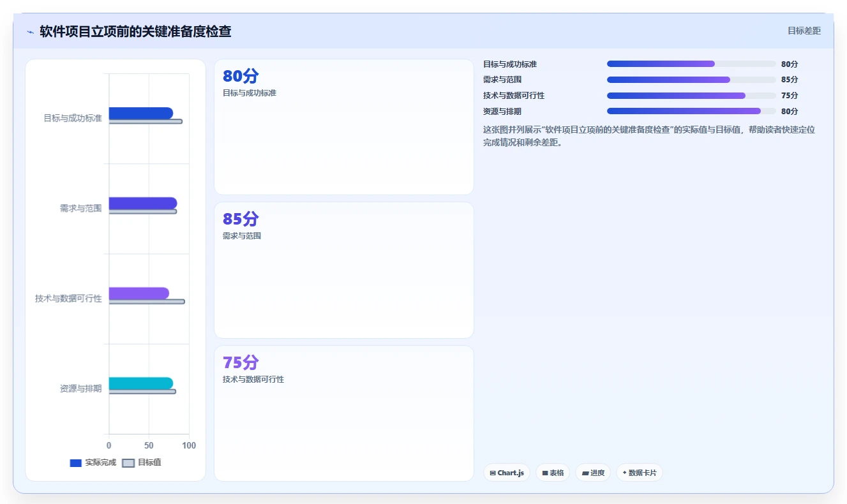
Task: Click the 数据卡片 tag
Action: pos(640,473)
